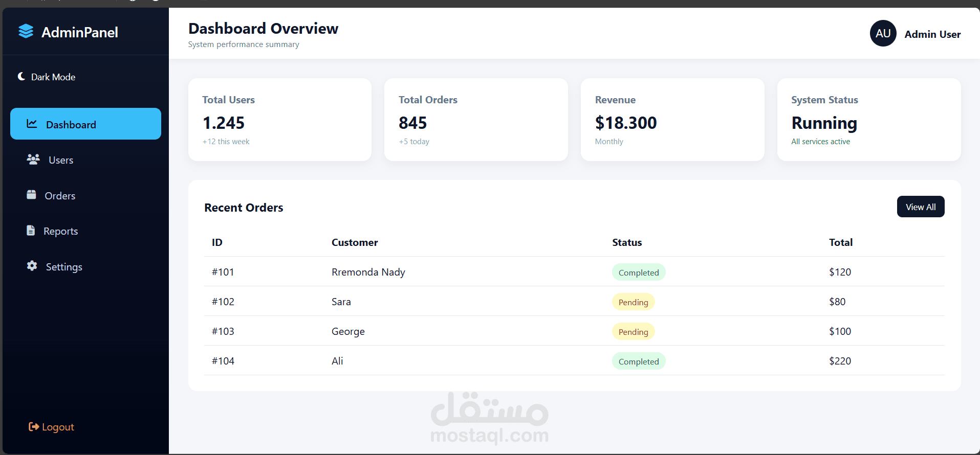The height and width of the screenshot is (455, 980).
Task: Click customer name Sara
Action: pyautogui.click(x=341, y=302)
